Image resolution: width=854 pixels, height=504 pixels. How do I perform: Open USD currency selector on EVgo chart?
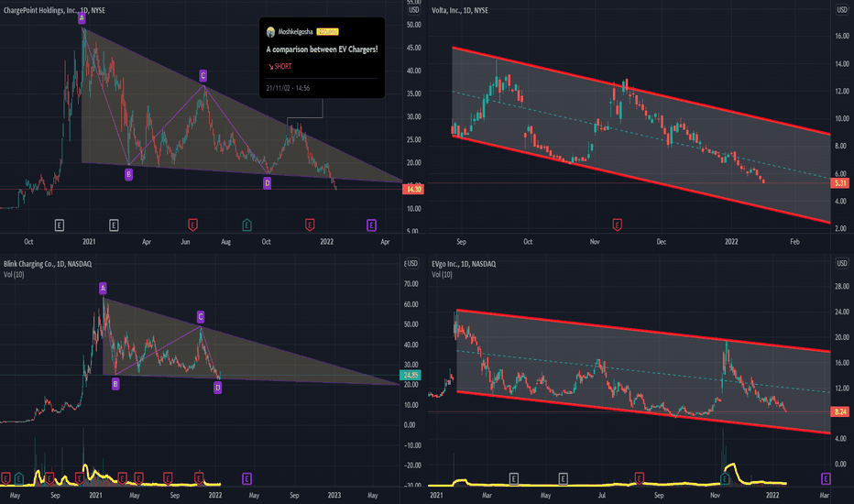[x=843, y=264]
